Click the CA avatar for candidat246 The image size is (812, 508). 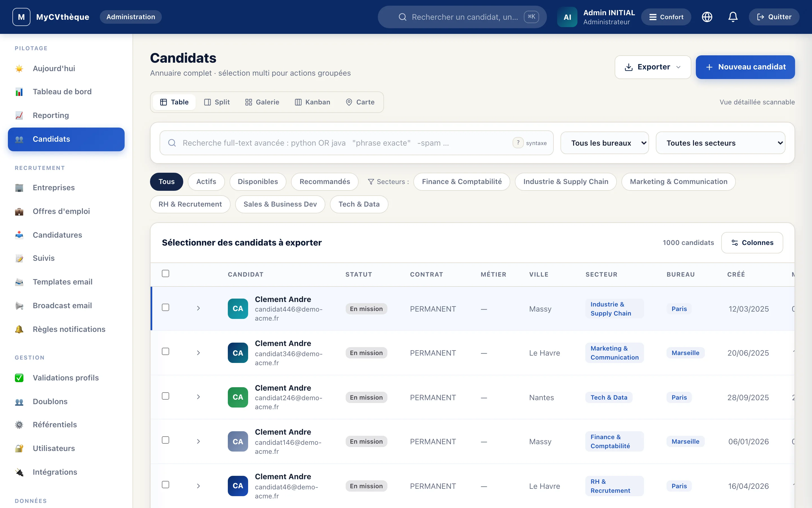point(238,397)
